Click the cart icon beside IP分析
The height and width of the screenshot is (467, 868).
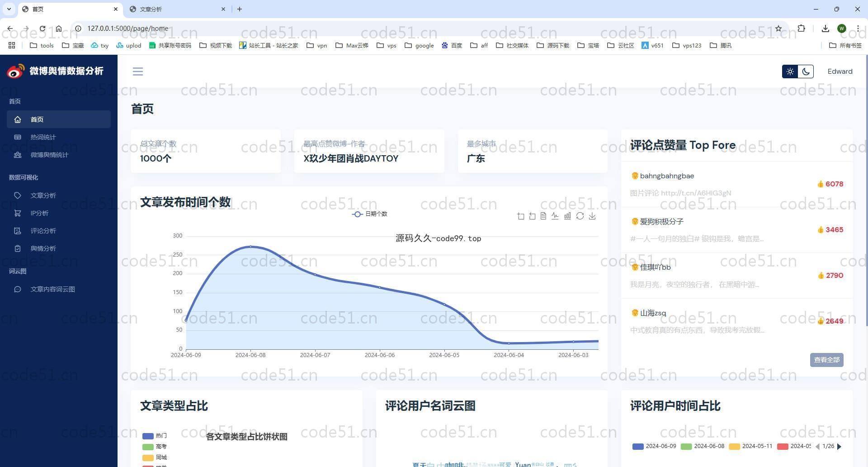(18, 213)
